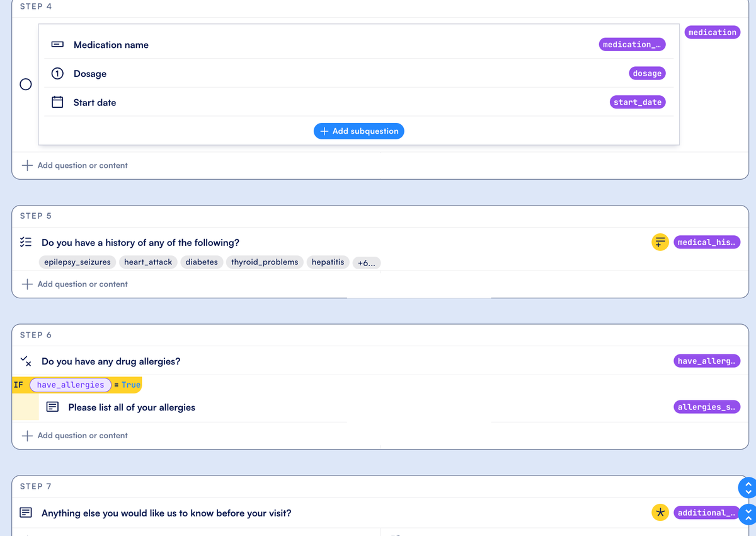
Task: Click the have_allerg... variable tag
Action: point(707,361)
